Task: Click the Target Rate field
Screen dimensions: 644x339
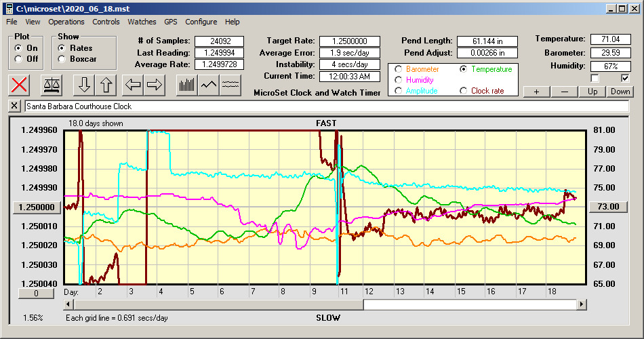Action: tap(350, 41)
